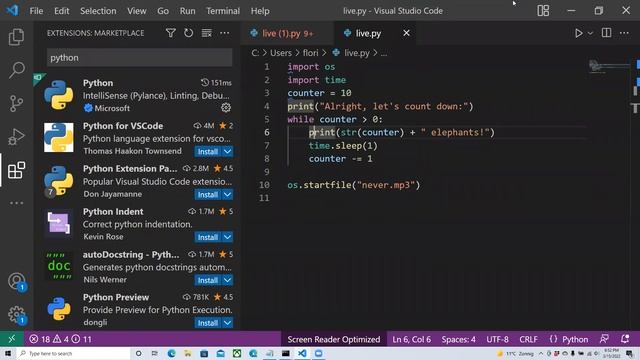
Task: Open the Accounts menu icon
Action: click(17, 282)
